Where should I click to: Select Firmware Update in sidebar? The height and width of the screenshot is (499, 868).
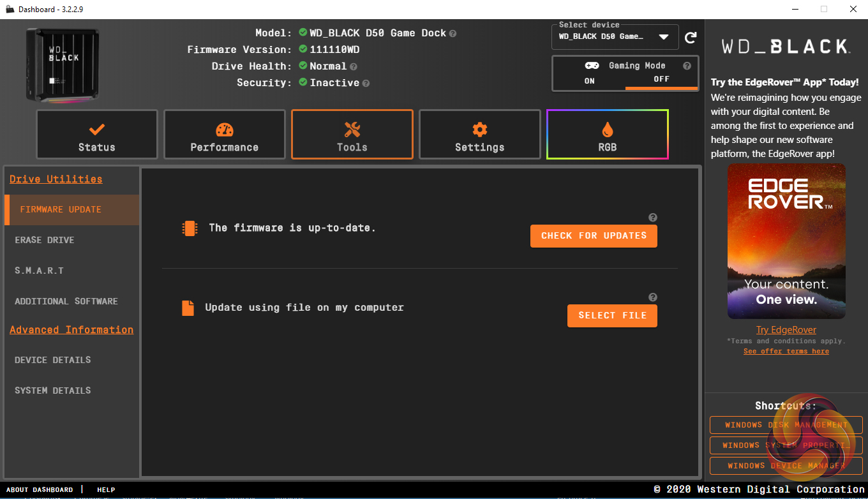pyautogui.click(x=71, y=210)
